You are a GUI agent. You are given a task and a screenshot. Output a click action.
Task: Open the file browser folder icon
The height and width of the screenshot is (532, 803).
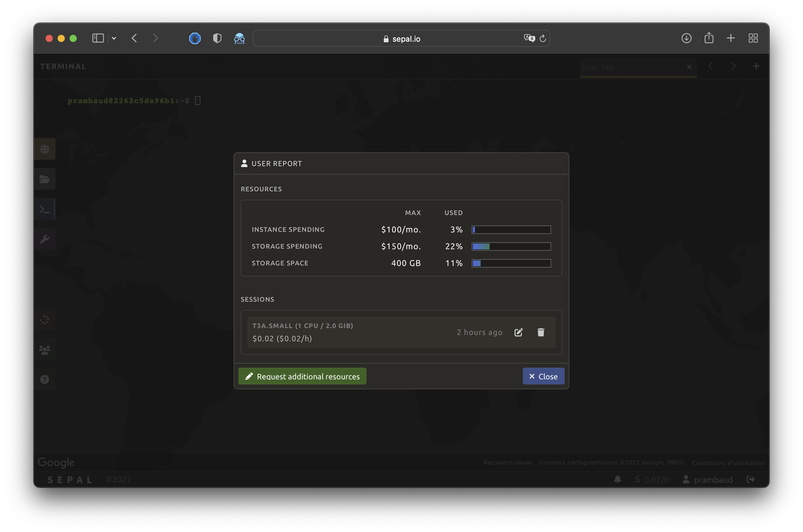(x=45, y=179)
